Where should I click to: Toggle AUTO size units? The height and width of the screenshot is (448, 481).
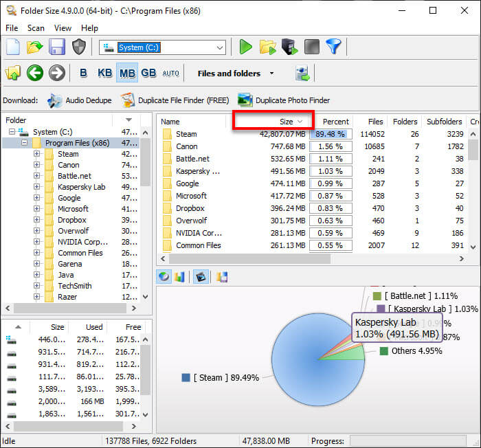pos(170,74)
